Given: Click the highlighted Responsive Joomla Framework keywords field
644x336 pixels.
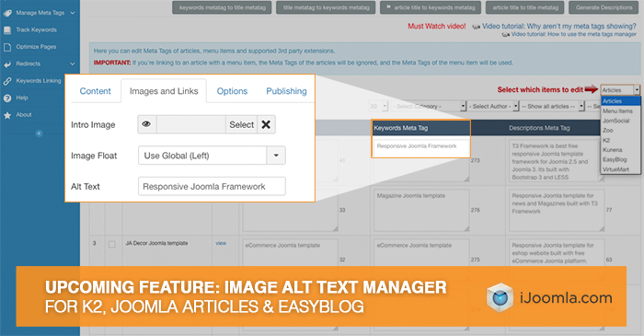Looking at the screenshot, I should coord(421,149).
